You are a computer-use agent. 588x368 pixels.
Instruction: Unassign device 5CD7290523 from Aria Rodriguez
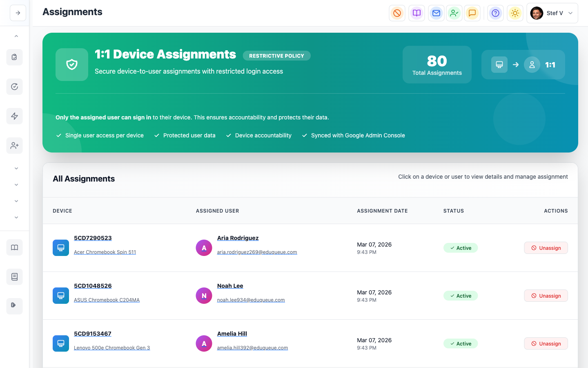pyautogui.click(x=546, y=248)
